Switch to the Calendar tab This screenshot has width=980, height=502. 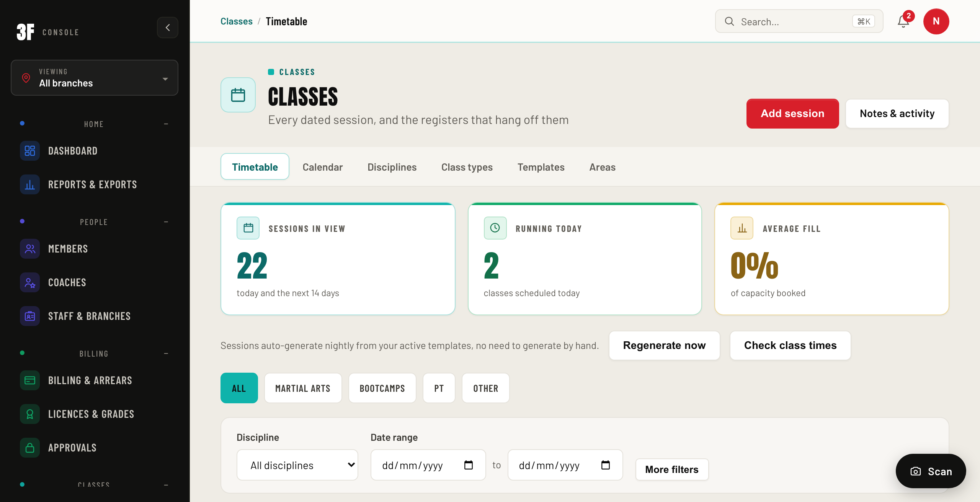(x=323, y=167)
